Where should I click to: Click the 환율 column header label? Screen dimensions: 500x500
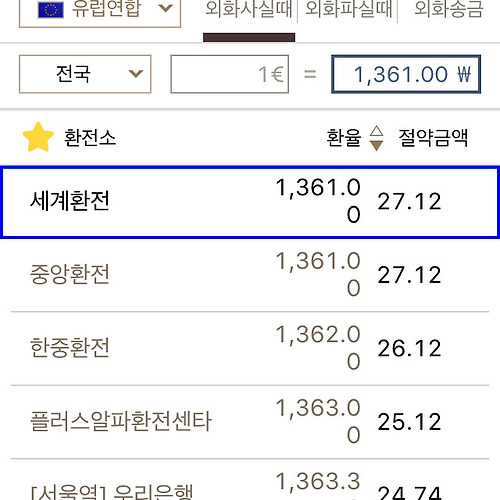pyautogui.click(x=344, y=137)
